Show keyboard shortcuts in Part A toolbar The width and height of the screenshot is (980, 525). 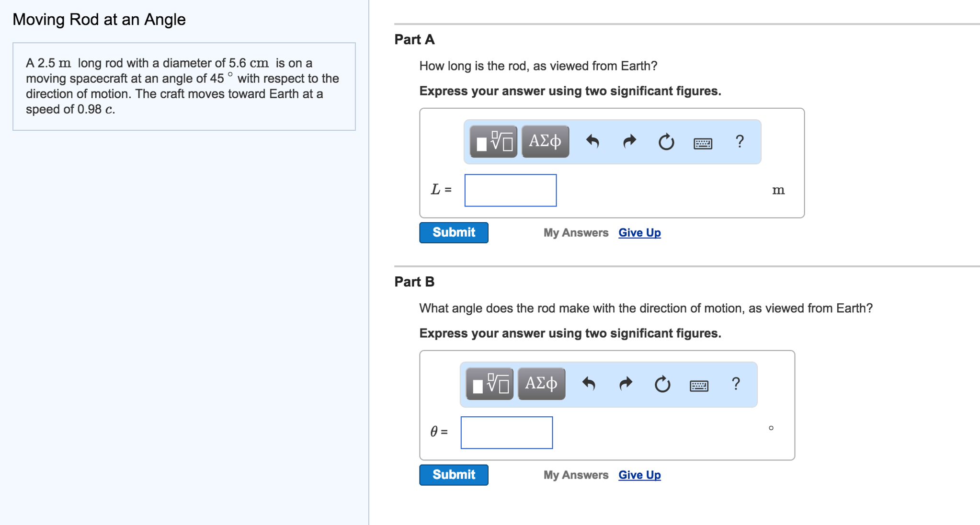pos(703,143)
